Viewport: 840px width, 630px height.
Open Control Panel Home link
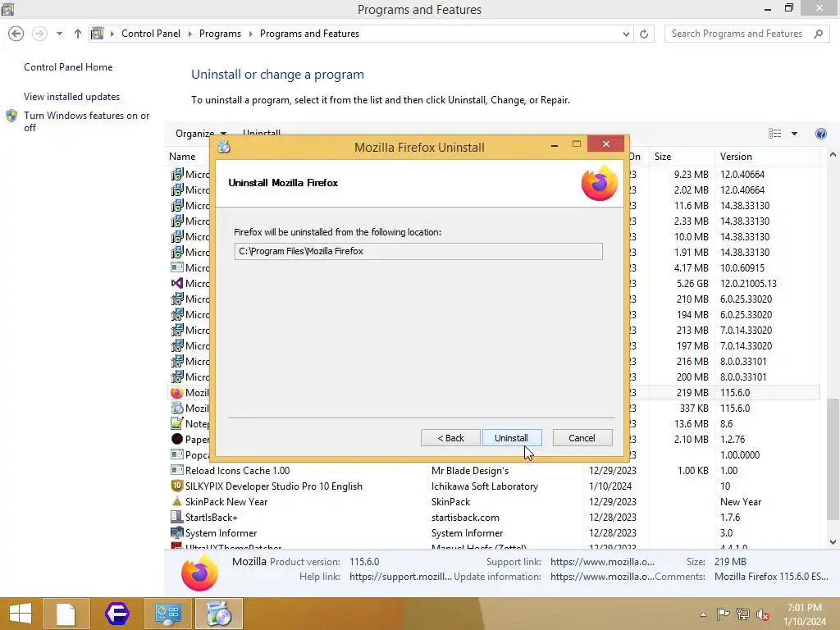pos(68,67)
